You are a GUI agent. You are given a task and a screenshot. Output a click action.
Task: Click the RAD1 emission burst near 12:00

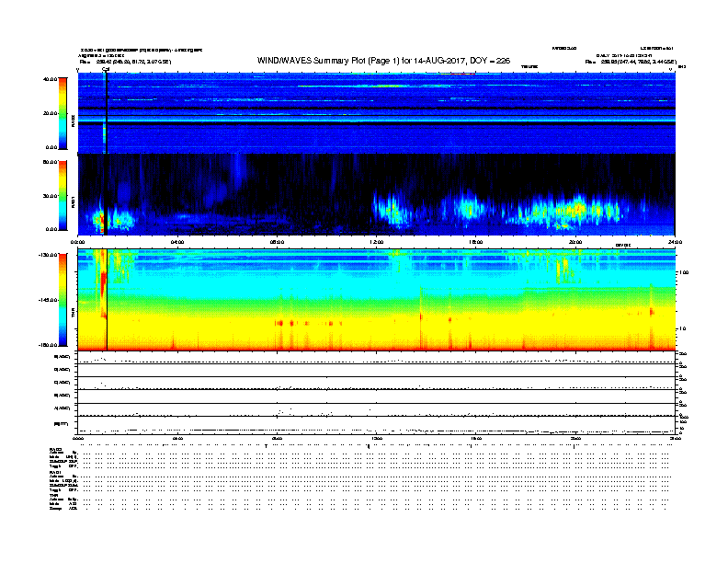coord(392,211)
